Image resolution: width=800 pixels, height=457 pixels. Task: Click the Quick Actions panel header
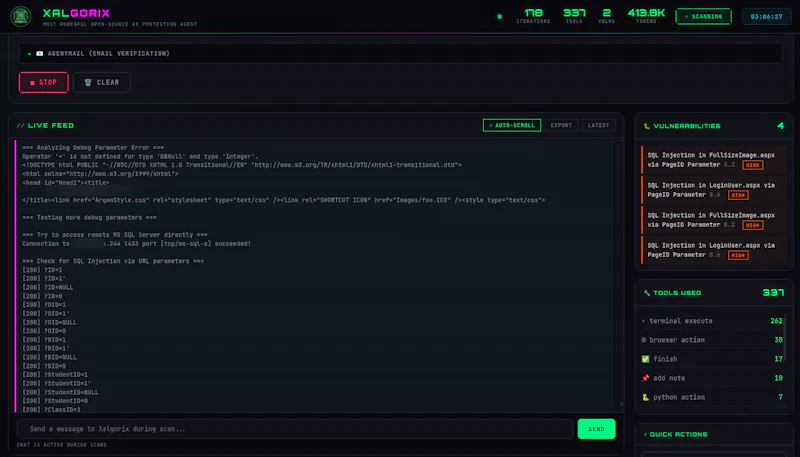click(x=714, y=435)
